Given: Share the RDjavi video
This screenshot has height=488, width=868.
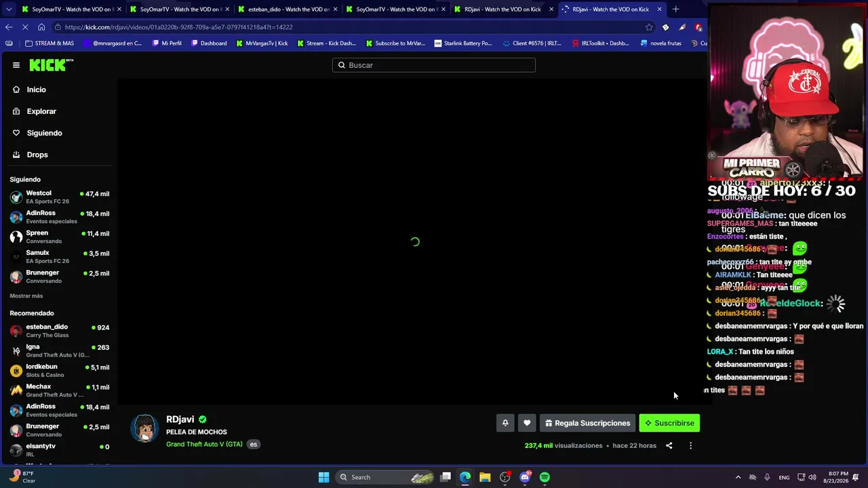Looking at the screenshot, I should tap(669, 445).
